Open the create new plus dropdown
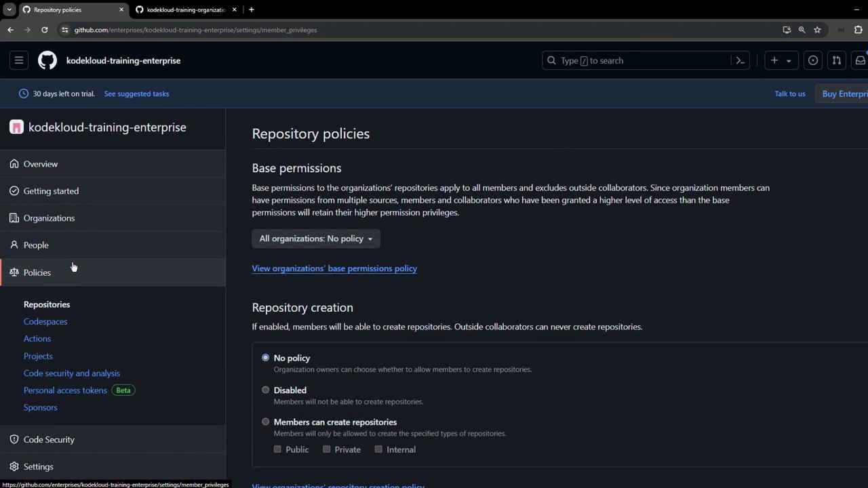The height and width of the screenshot is (488, 868). click(x=781, y=60)
